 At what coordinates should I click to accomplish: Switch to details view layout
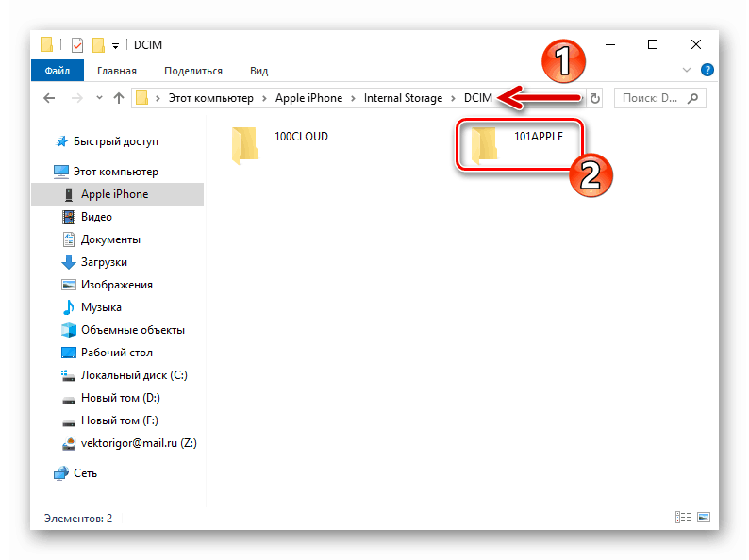coord(683,517)
